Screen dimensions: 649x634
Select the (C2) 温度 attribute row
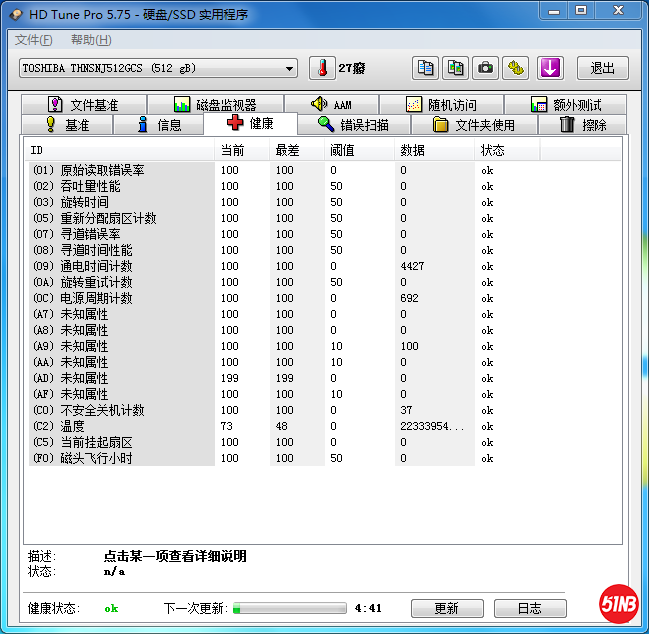[x=120, y=426]
